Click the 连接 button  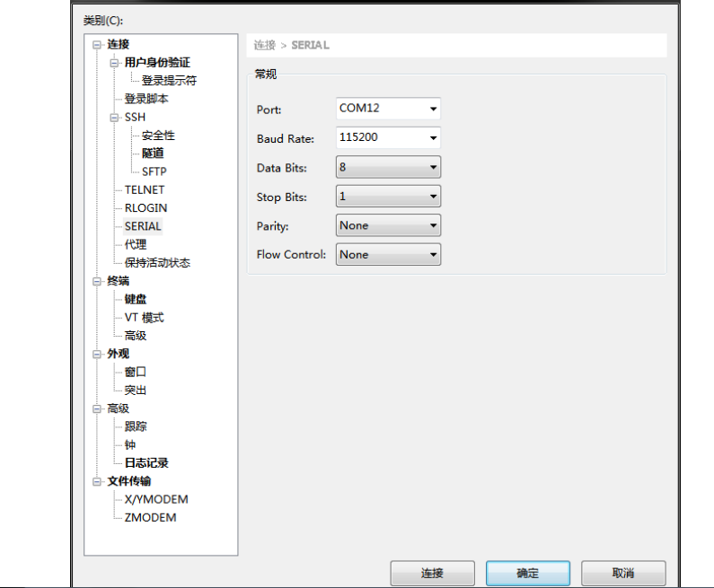[433, 573]
